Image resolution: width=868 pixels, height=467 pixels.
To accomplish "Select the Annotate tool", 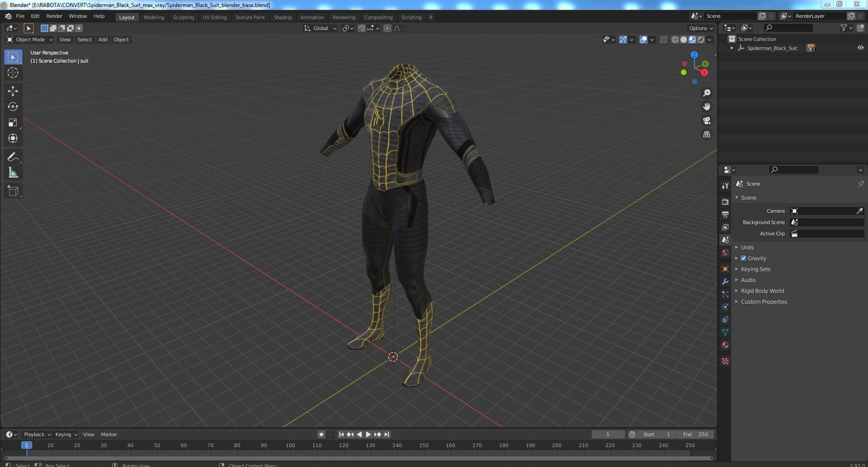I will (x=13, y=157).
